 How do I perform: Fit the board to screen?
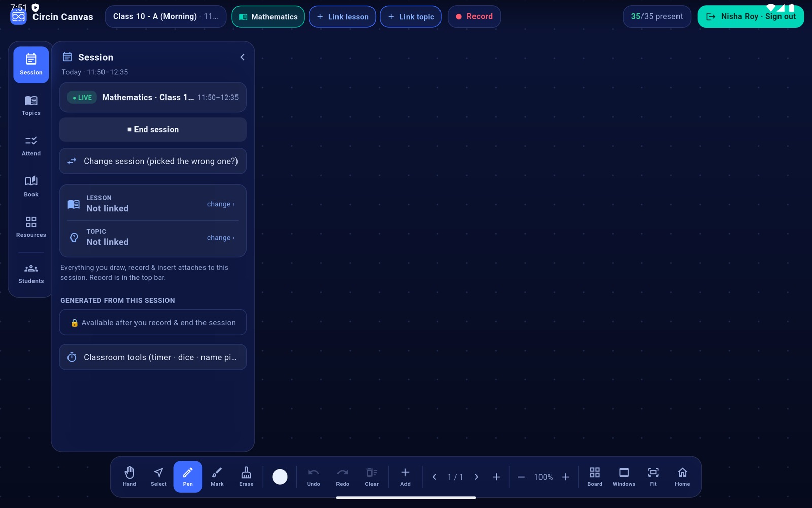pos(653,477)
